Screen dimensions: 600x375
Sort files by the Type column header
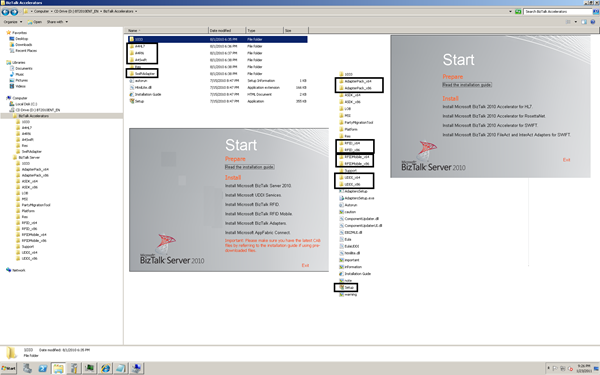264,30
